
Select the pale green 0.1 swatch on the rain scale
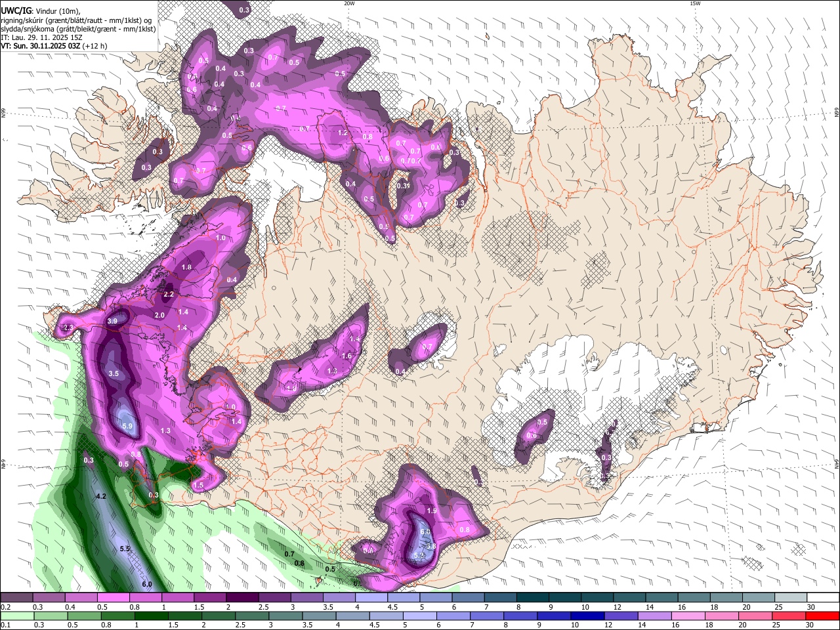click(16, 616)
